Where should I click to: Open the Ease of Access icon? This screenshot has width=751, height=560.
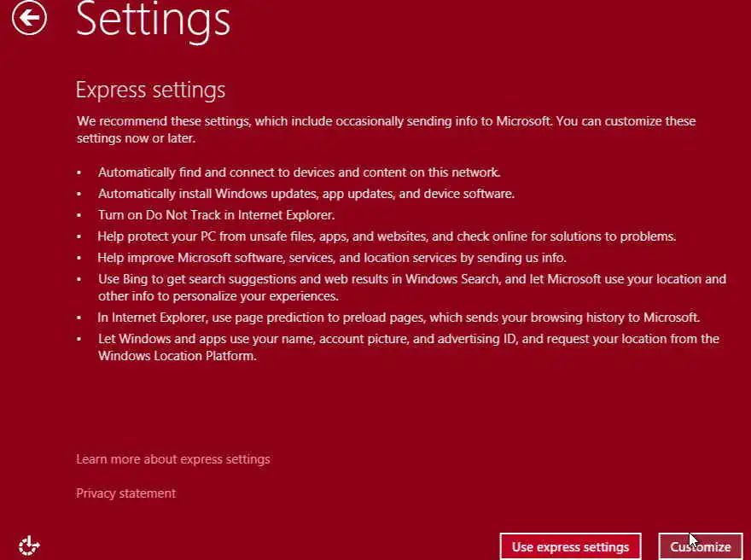(x=30, y=545)
